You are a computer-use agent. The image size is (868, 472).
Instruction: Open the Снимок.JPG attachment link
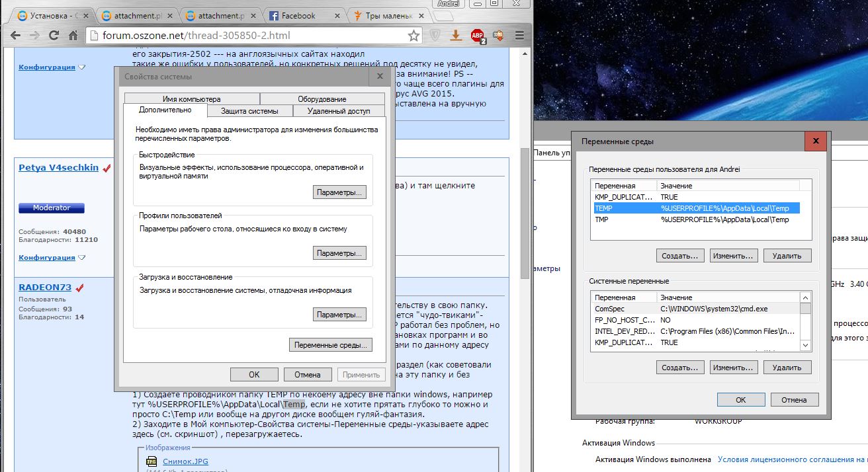pyautogui.click(x=185, y=461)
